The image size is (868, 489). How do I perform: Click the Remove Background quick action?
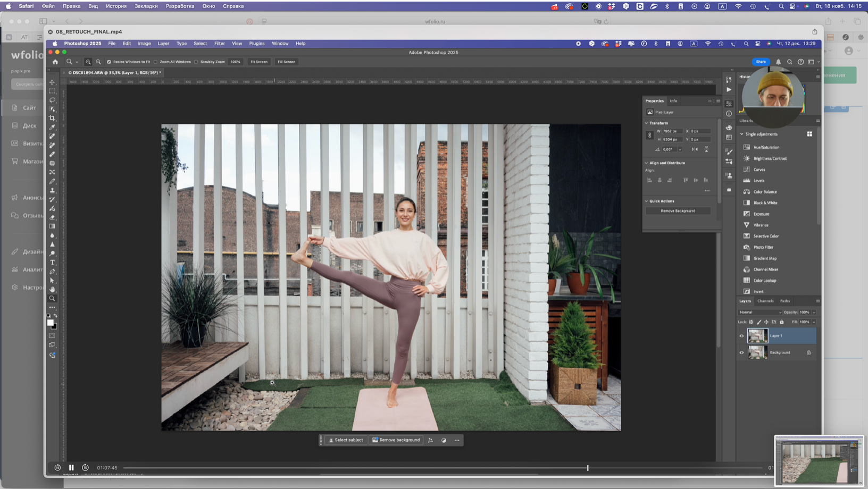[678, 210]
